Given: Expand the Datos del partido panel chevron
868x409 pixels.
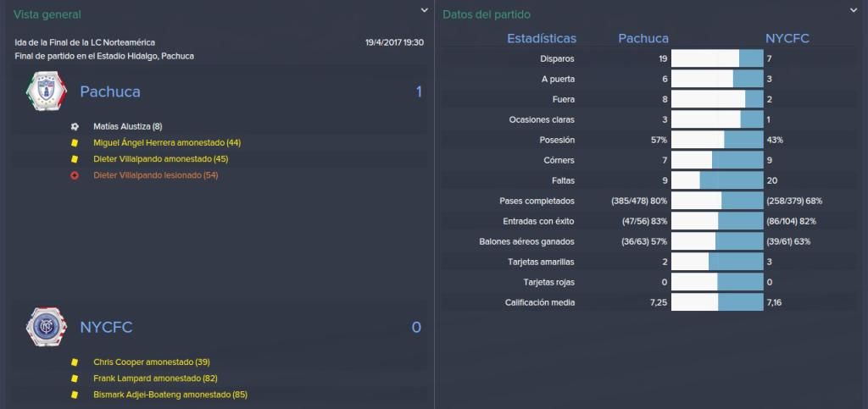Looking at the screenshot, I should click(853, 10).
